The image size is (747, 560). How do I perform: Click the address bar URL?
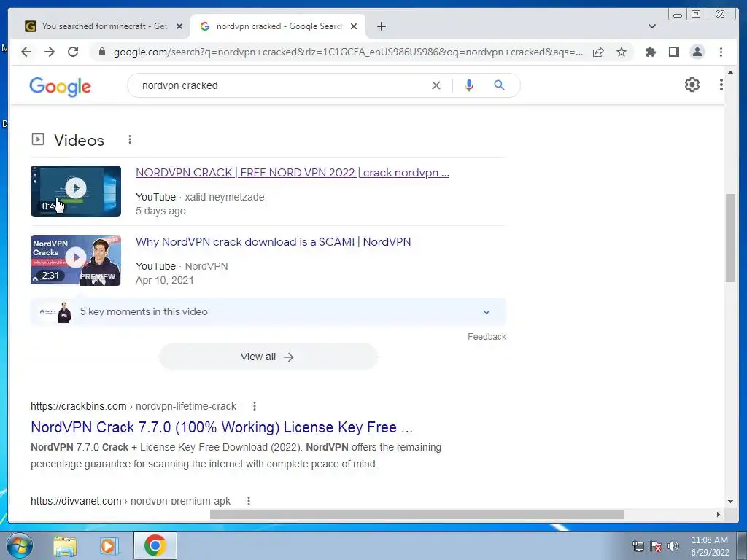coord(348,52)
